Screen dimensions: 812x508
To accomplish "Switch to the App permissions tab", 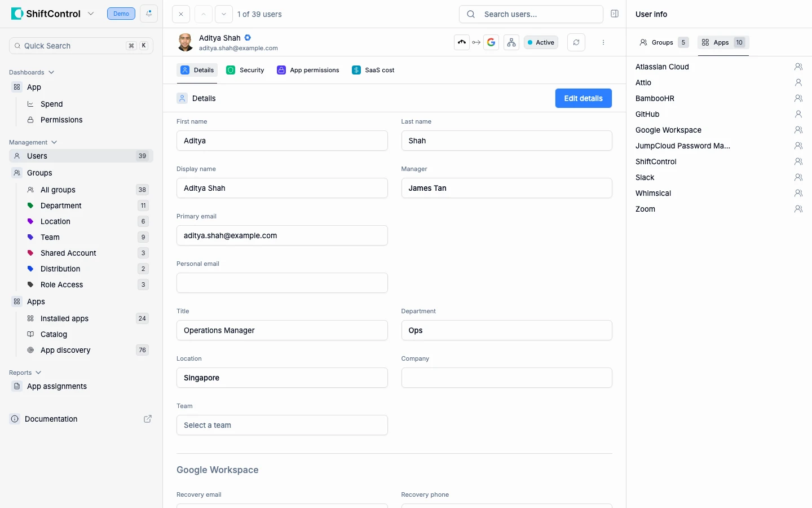I will click(308, 70).
